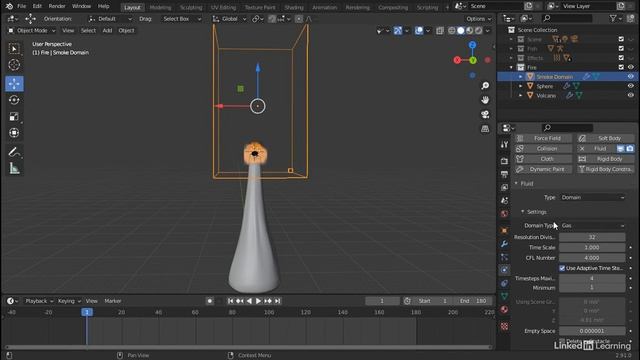Hide Volcano object in the outliner

[630, 96]
